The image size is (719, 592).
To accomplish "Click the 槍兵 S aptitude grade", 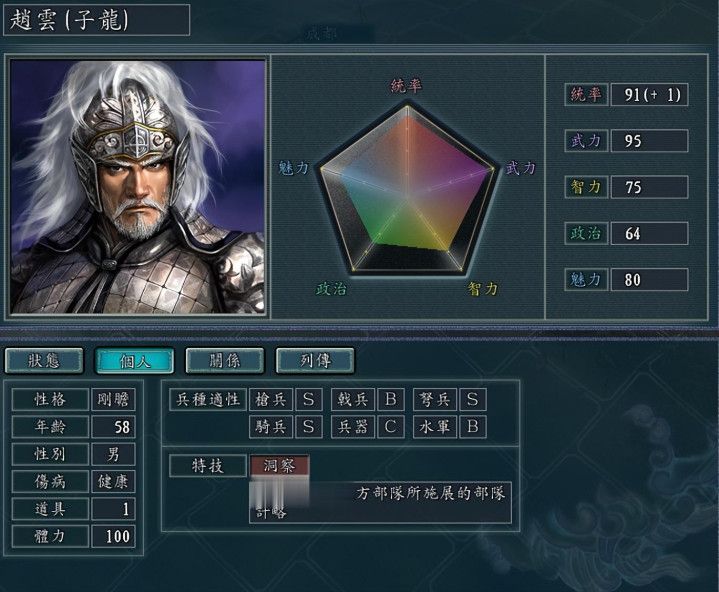I will point(309,399).
